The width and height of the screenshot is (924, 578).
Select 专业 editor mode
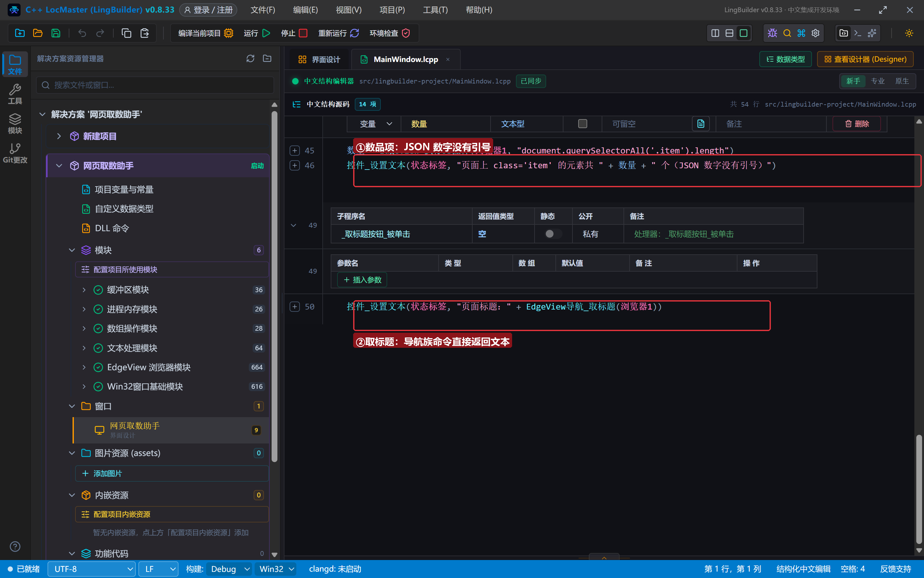click(877, 81)
